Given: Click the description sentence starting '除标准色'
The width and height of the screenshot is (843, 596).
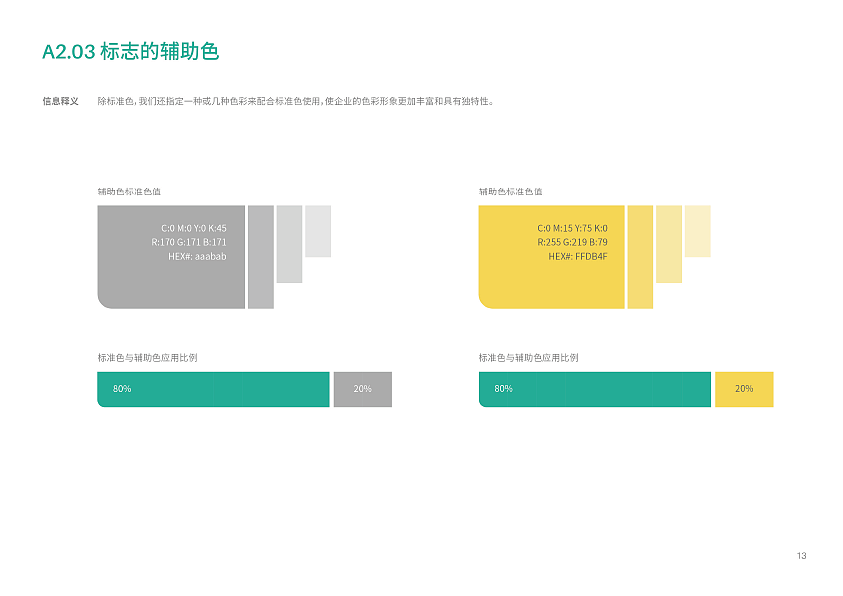Looking at the screenshot, I should pyautogui.click(x=295, y=101).
